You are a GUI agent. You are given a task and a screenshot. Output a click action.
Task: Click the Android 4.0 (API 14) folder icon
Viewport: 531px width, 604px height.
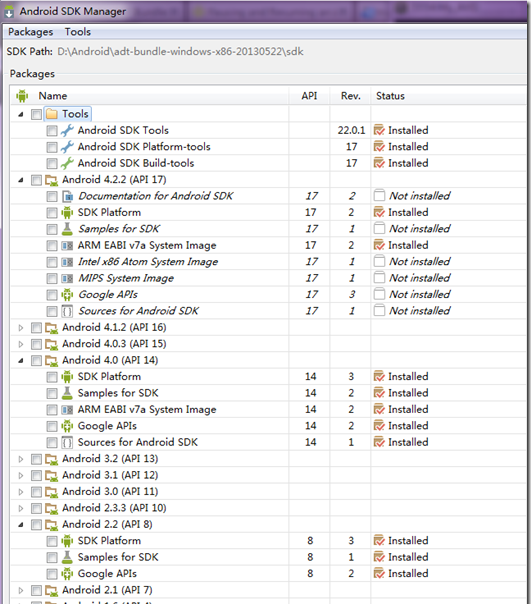52,361
